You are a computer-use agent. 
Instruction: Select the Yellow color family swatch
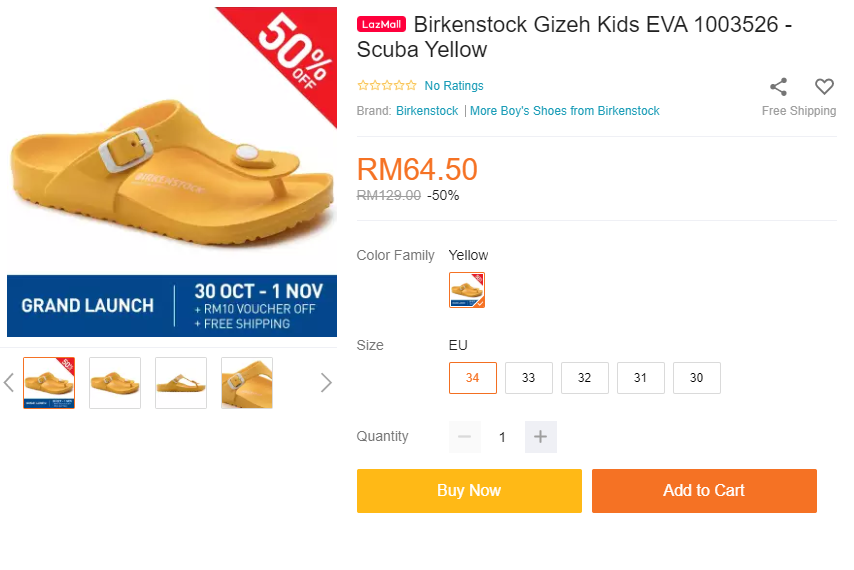(x=467, y=290)
